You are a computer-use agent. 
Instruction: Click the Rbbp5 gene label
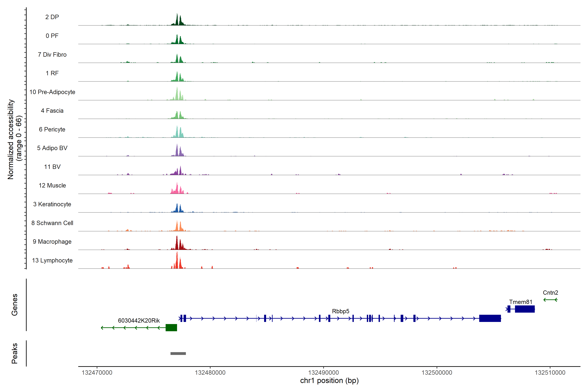[x=341, y=311]
